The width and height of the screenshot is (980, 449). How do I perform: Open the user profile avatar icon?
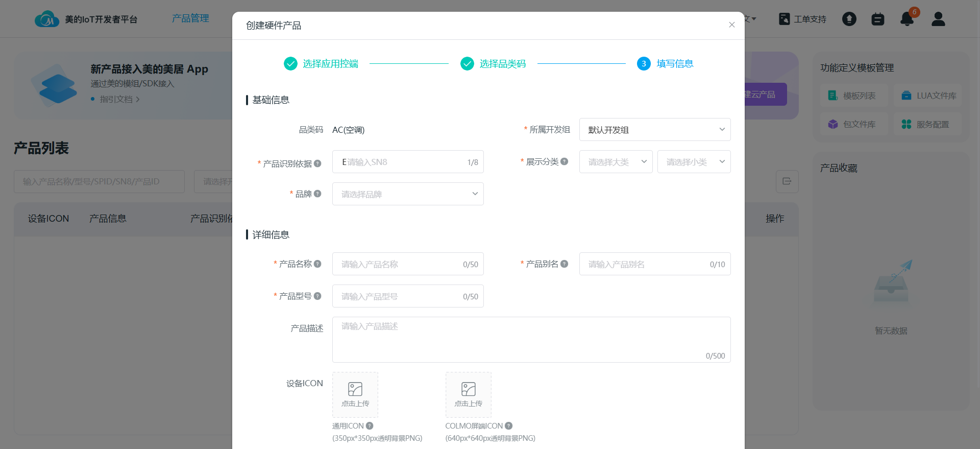938,19
